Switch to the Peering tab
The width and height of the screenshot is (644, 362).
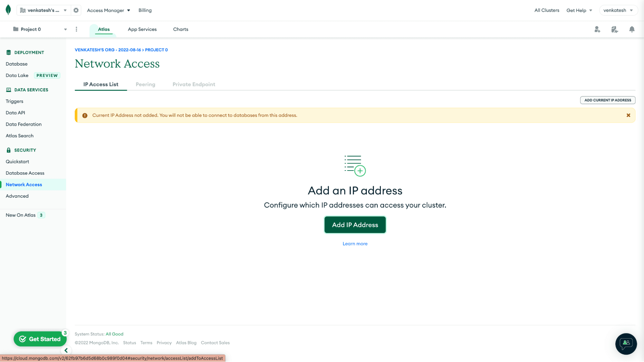point(145,84)
